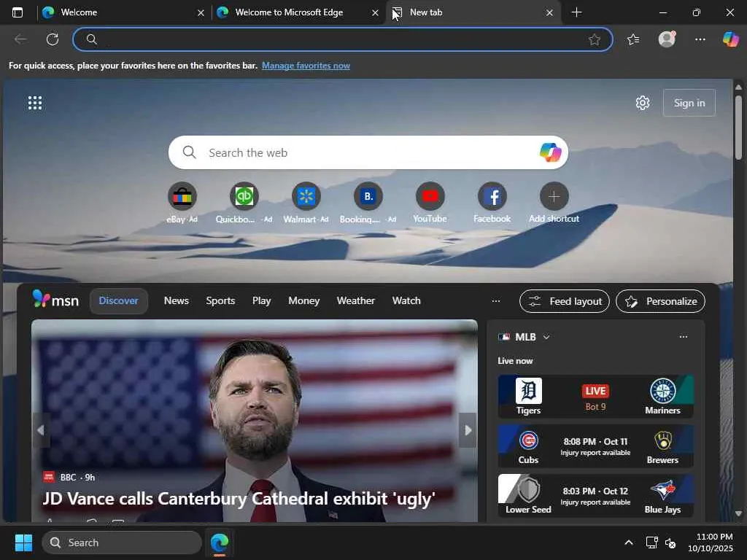This screenshot has width=747, height=560.
Task: Launch Edge from the taskbar
Action: pos(219,542)
